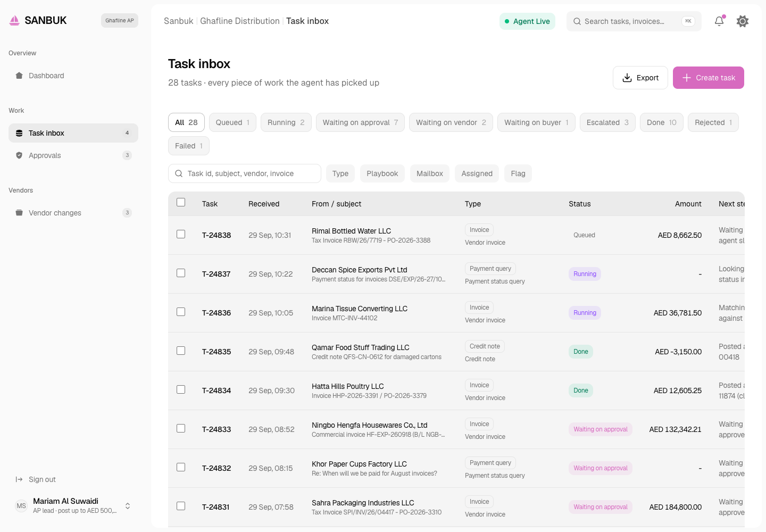Show tasks Waiting on approval tab

pos(360,122)
